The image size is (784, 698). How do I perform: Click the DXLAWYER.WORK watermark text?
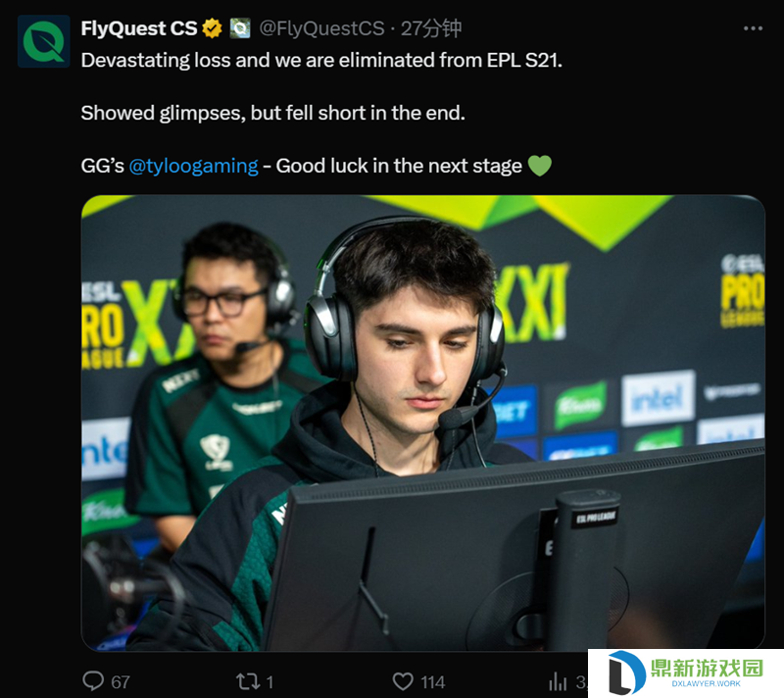tap(706, 683)
